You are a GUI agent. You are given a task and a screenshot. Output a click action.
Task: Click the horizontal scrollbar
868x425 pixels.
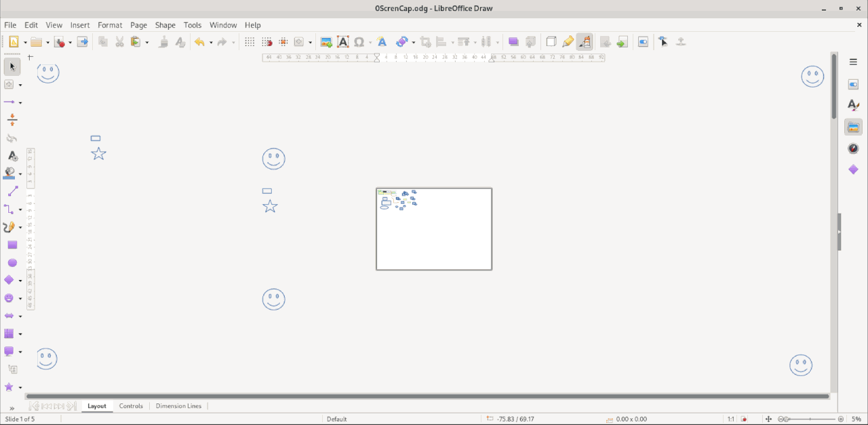coord(427,396)
